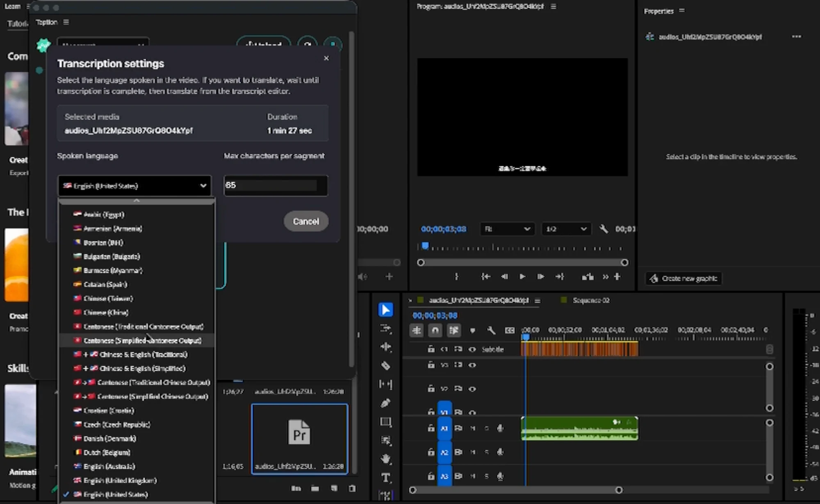Select the Rectangle tool

[385, 422]
